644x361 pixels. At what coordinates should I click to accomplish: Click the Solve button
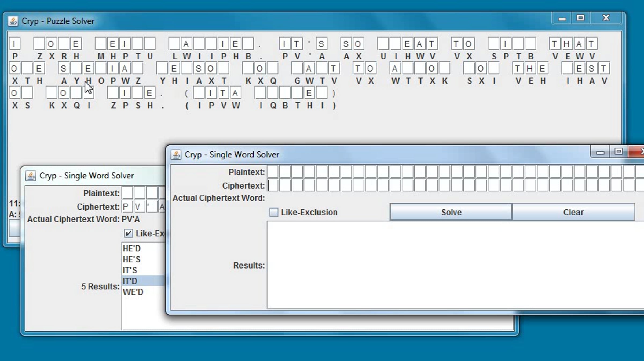coord(451,212)
